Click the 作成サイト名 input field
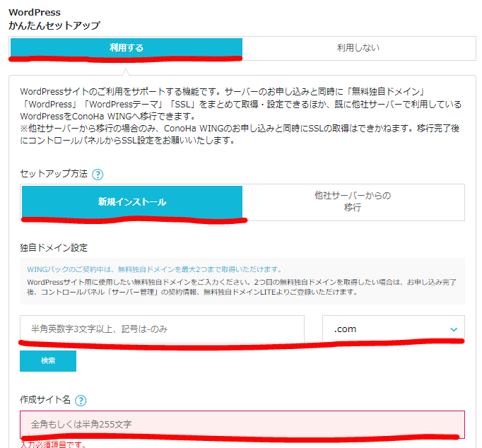Image resolution: width=482 pixels, height=448 pixels. pyautogui.click(x=242, y=425)
